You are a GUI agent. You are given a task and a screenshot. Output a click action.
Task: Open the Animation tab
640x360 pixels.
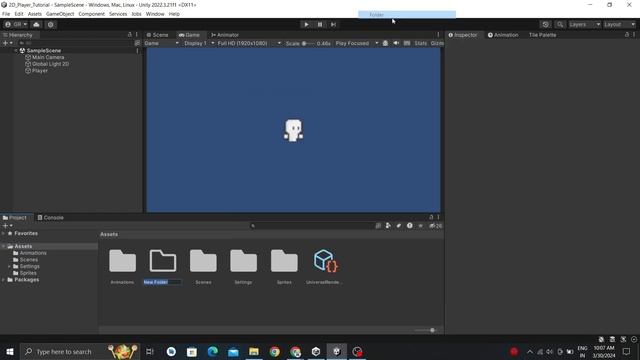503,35
